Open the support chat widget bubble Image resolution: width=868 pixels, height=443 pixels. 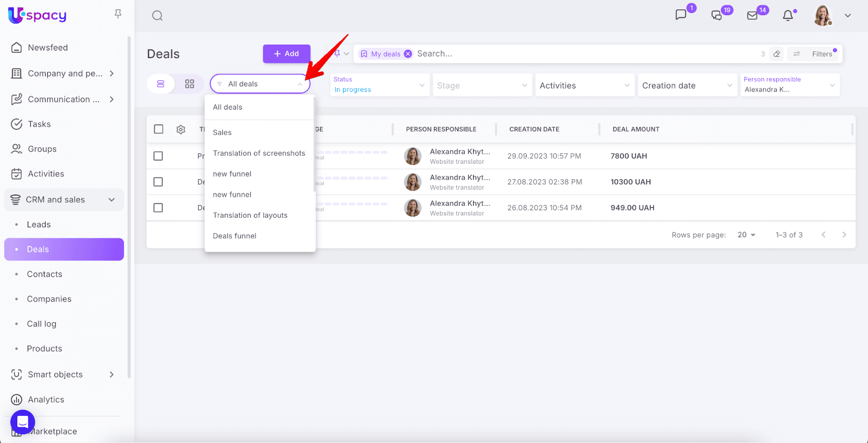pos(23,421)
